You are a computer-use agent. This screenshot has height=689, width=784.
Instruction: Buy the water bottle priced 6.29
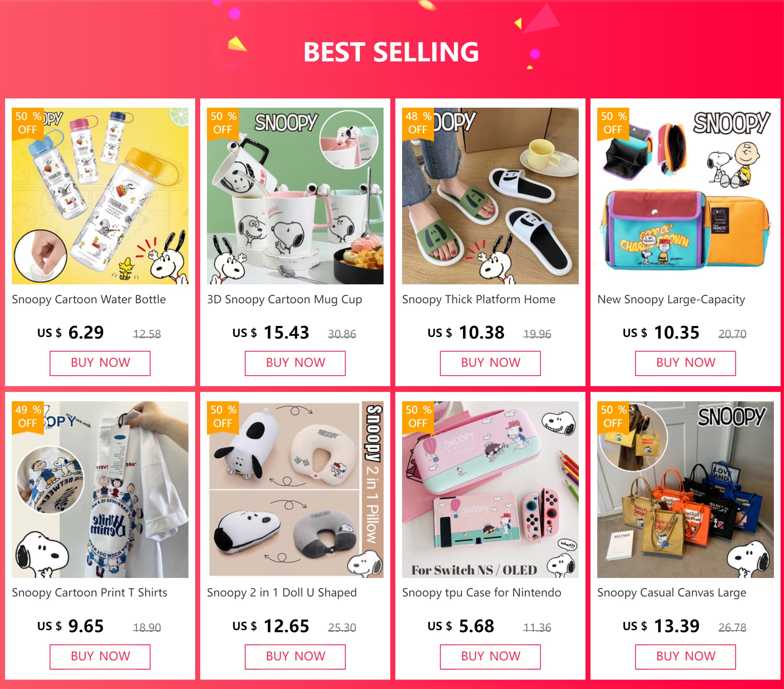click(x=100, y=363)
